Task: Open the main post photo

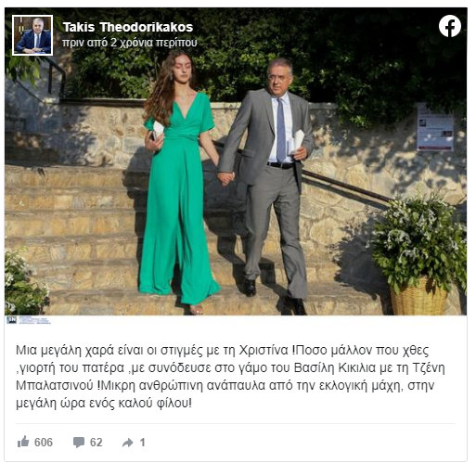Action: click(x=236, y=161)
